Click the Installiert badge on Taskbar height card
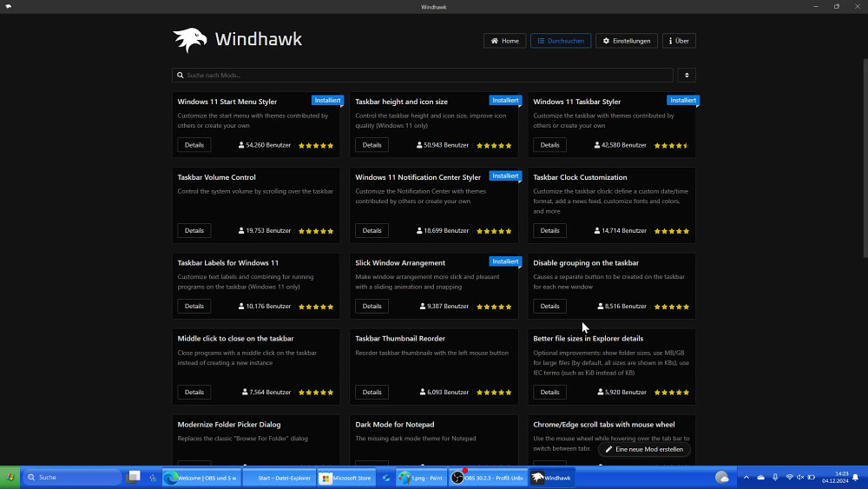The height and width of the screenshot is (489, 868). click(505, 100)
